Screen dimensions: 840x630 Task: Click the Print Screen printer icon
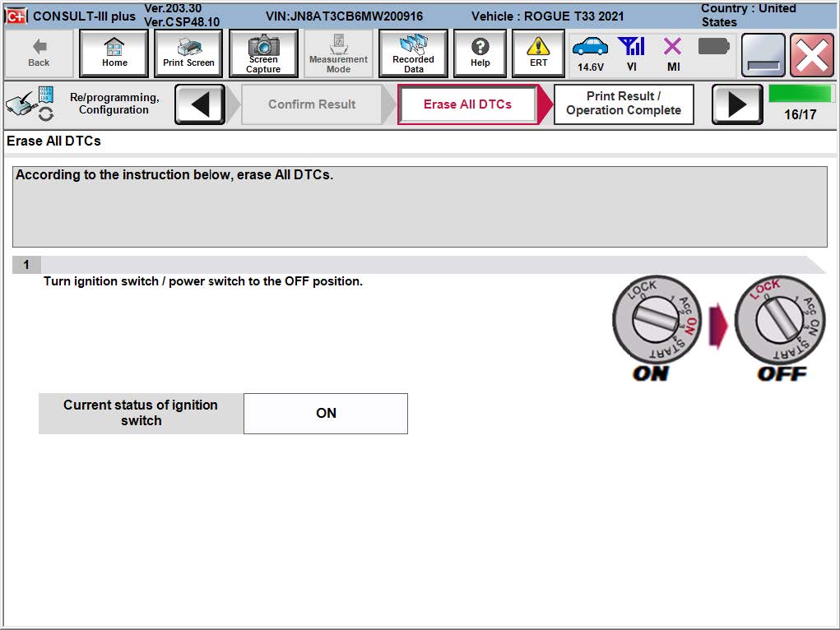[x=188, y=47]
